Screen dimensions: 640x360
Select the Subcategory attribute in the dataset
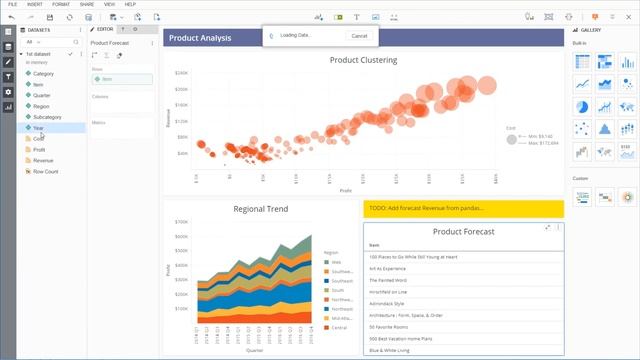pos(47,117)
